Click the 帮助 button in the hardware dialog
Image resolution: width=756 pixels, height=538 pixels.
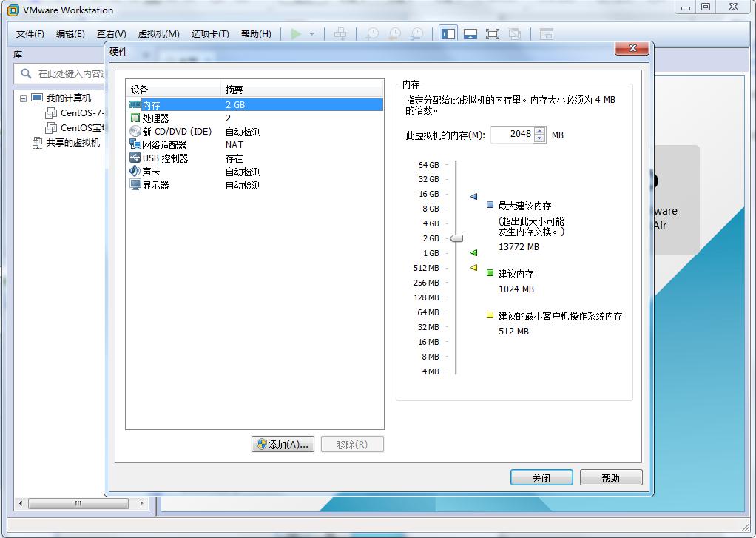click(611, 477)
